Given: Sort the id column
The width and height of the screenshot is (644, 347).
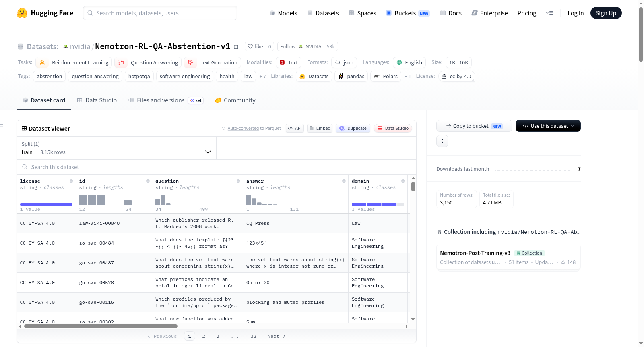Looking at the screenshot, I should click(x=148, y=181).
